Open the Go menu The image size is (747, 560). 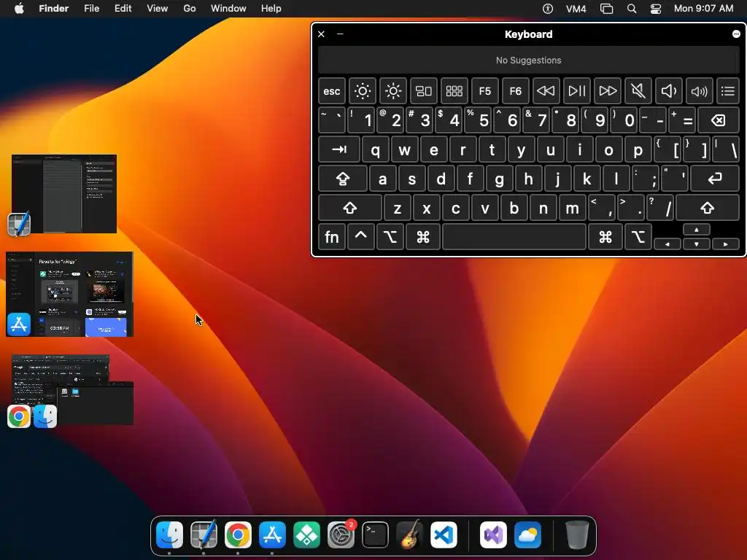[190, 9]
